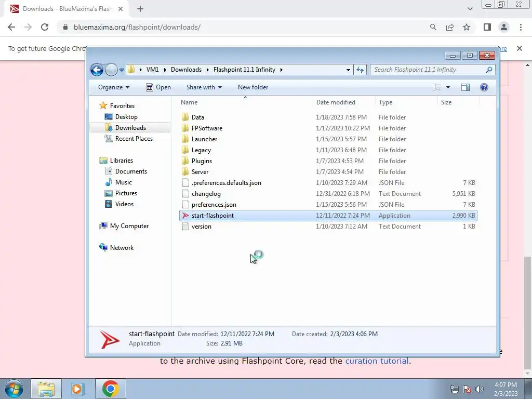Expand arrow after Flashpoint 11.1 Infinity breadcrumb
The height and width of the screenshot is (399, 532).
click(x=281, y=70)
